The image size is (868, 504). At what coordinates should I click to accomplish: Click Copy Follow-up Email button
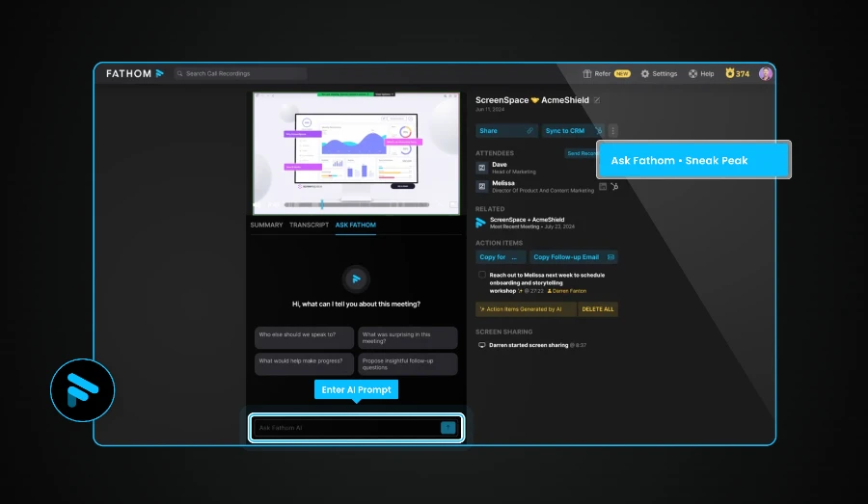[574, 257]
